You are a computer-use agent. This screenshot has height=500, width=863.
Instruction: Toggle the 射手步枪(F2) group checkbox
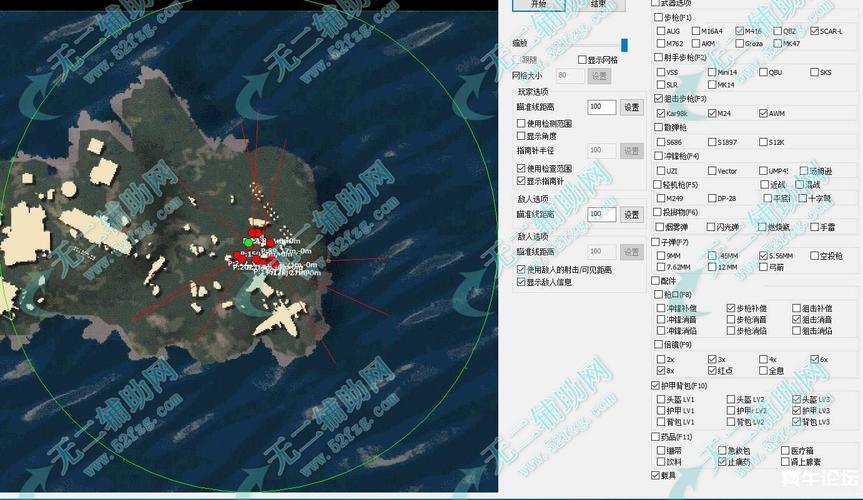(658, 57)
